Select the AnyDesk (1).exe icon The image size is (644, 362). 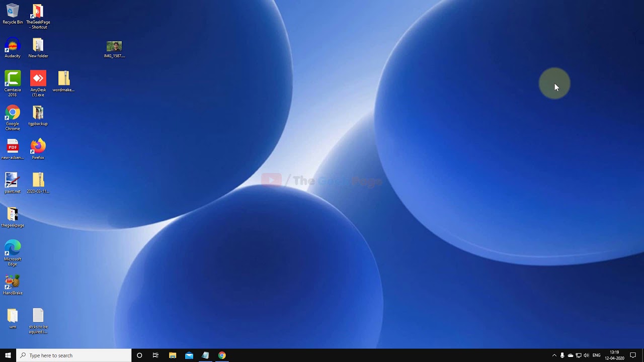tap(38, 83)
